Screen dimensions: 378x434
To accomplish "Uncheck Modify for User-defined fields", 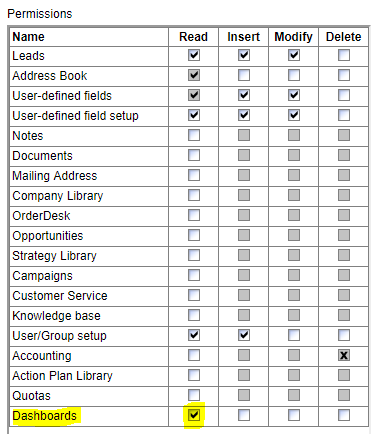I will click(x=294, y=95).
